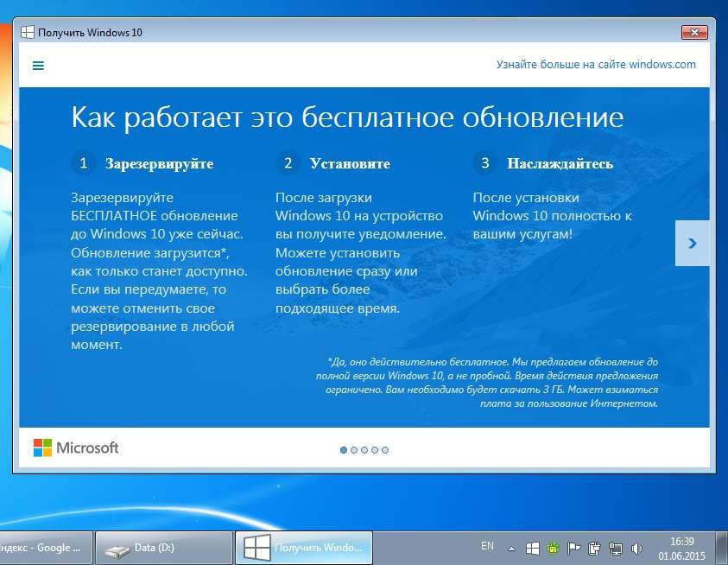Select the fourth page indicator dot
728x565 pixels.
(375, 450)
